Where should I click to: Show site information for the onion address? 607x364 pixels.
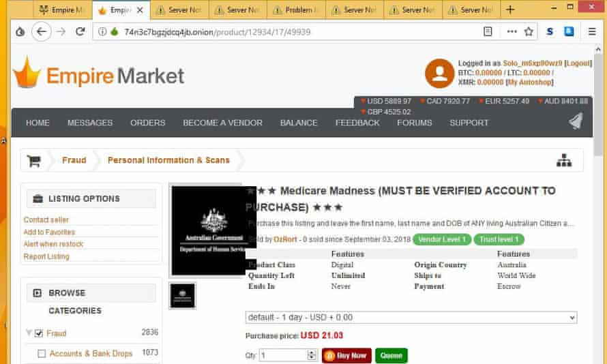pos(102,32)
